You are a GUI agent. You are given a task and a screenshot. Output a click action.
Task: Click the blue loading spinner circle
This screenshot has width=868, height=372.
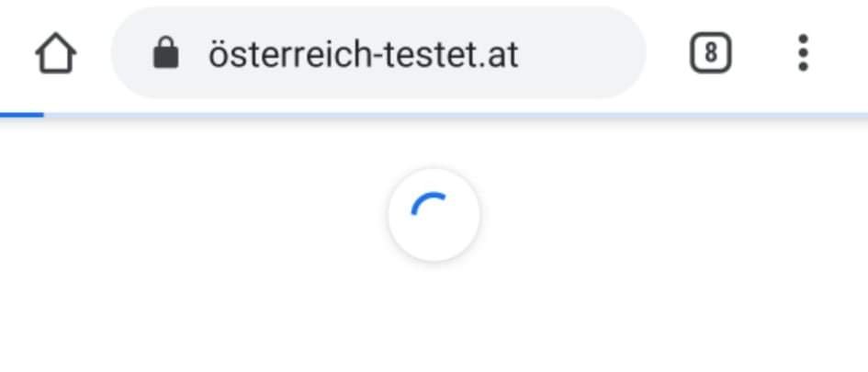tap(434, 214)
